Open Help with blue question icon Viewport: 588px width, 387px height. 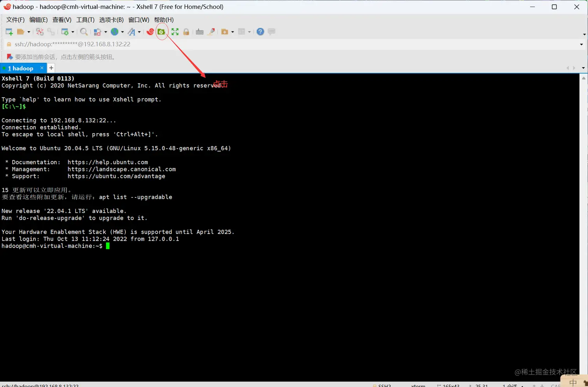(260, 32)
